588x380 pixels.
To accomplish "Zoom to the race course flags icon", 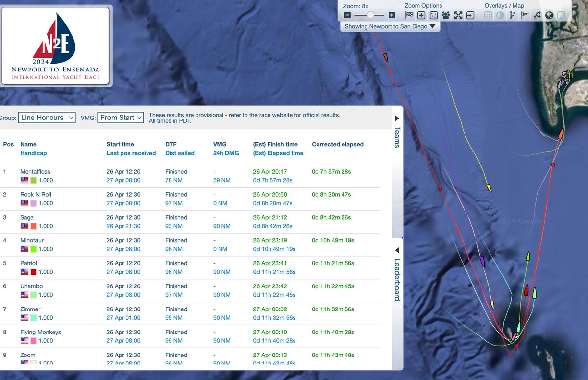I will pos(409,15).
